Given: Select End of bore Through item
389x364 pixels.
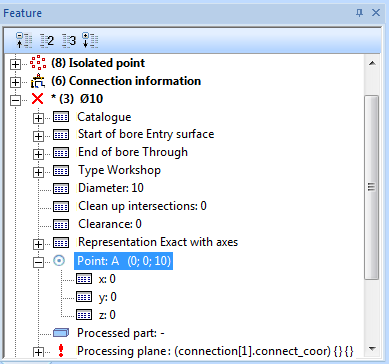Looking at the screenshot, I should point(133,152).
